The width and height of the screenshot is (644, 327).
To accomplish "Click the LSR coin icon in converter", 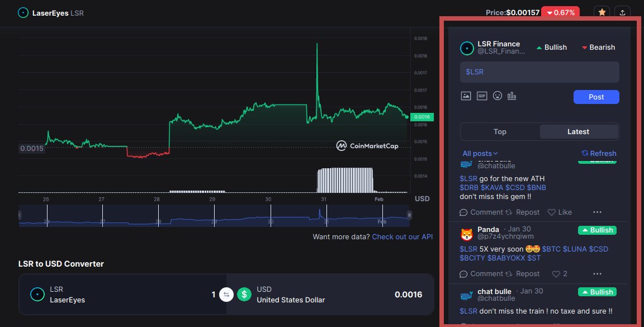I will point(37,295).
